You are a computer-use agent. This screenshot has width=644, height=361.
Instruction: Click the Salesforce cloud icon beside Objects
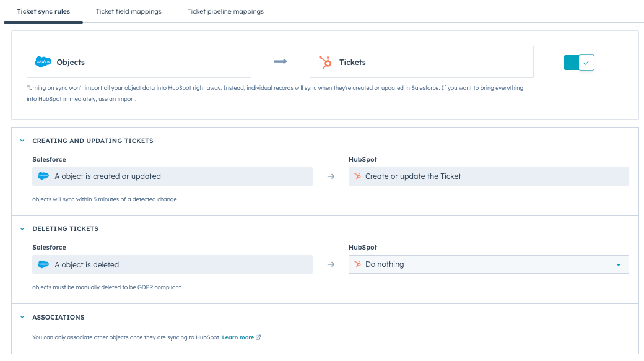43,62
